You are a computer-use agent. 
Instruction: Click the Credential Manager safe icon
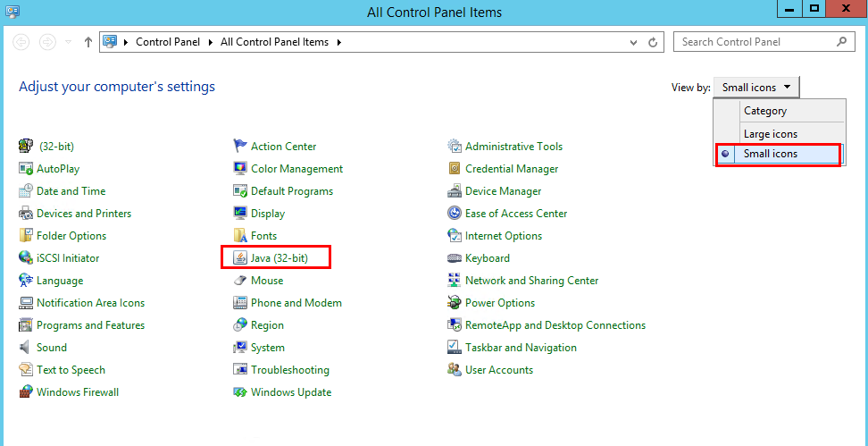click(x=455, y=168)
